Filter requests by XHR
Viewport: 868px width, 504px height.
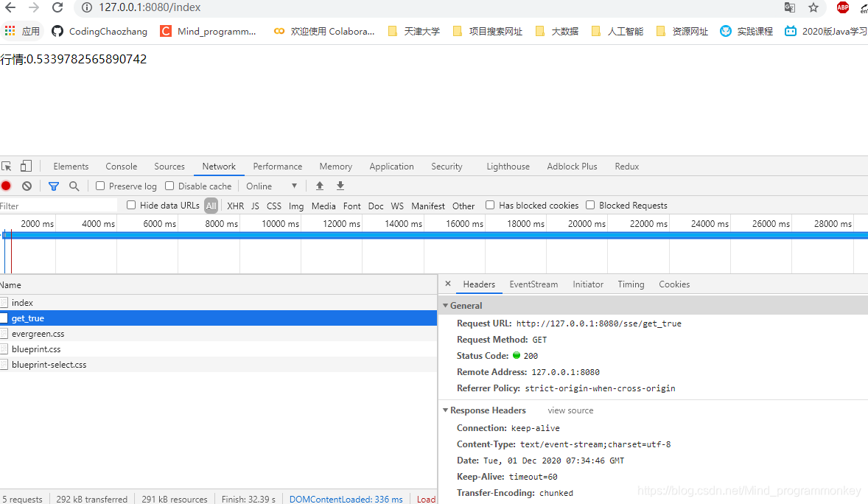[235, 206]
